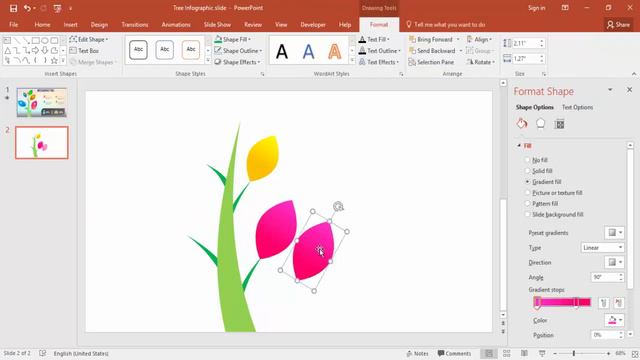
Task: Switch to Text Options tab
Action: click(577, 107)
